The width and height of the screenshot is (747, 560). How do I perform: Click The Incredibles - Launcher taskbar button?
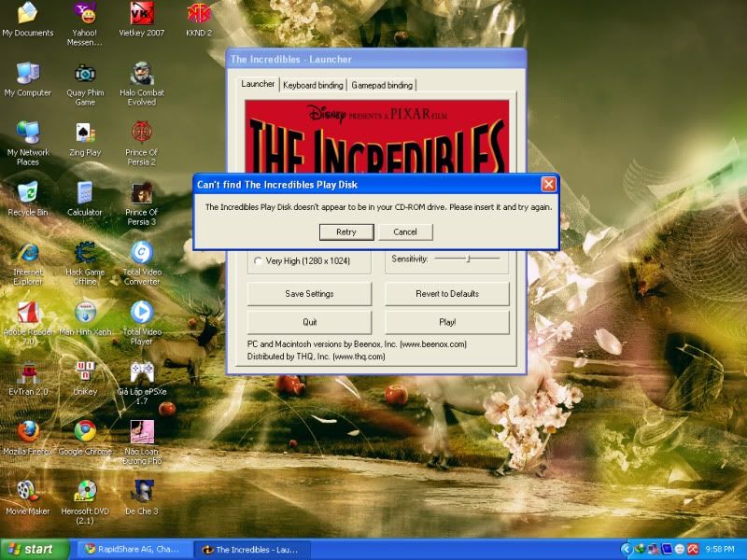[251, 550]
